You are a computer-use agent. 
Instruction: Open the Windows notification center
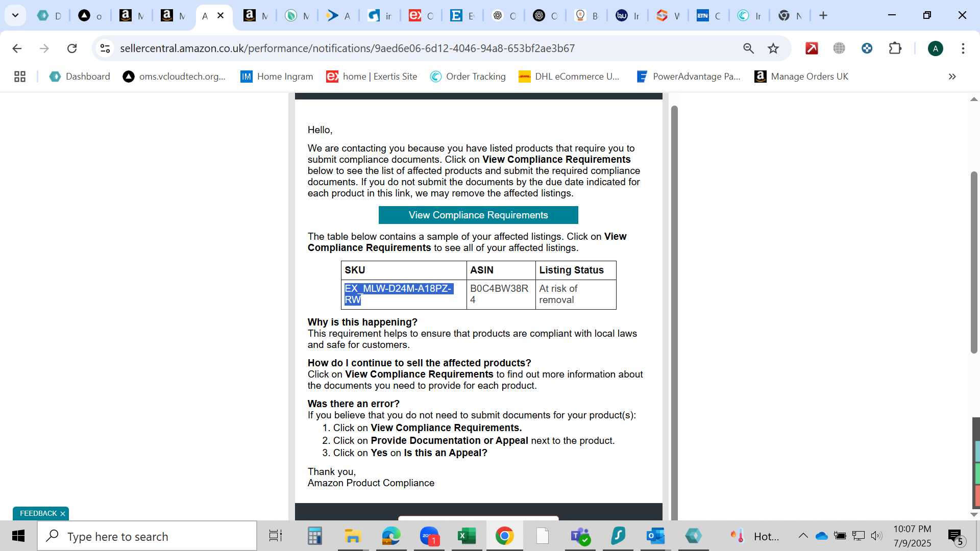point(955,537)
